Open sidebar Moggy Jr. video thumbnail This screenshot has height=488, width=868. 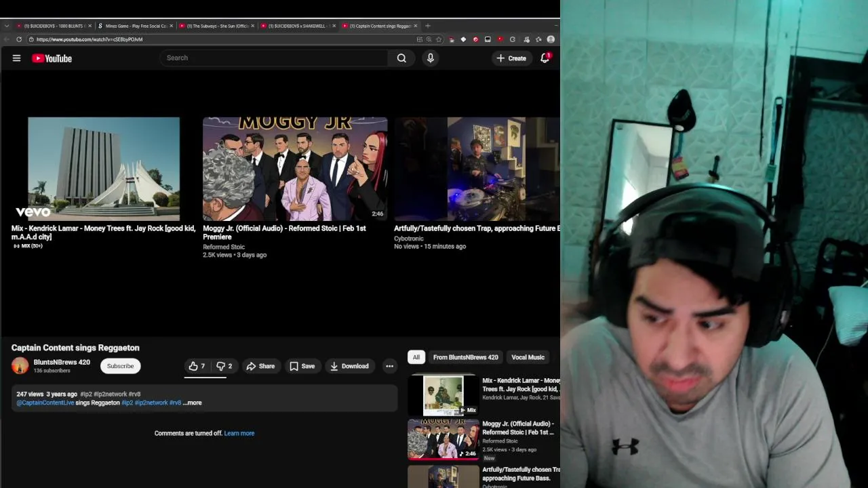(443, 439)
